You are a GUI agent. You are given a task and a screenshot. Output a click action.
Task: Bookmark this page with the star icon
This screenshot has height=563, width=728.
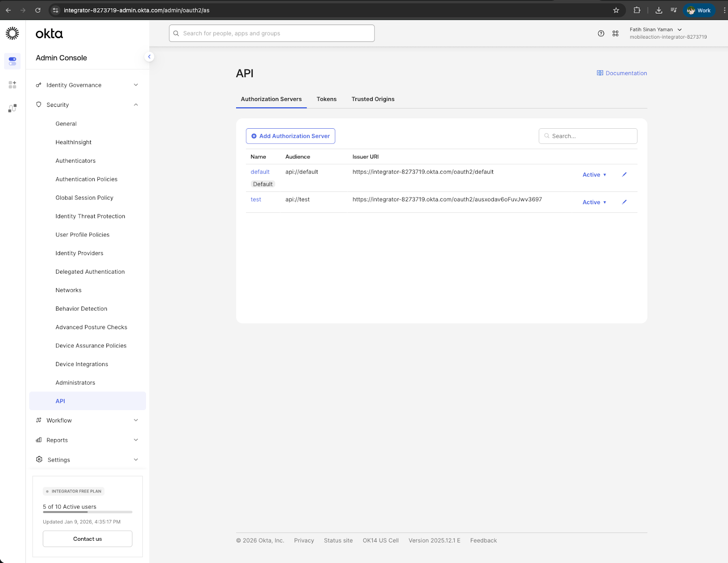(616, 10)
